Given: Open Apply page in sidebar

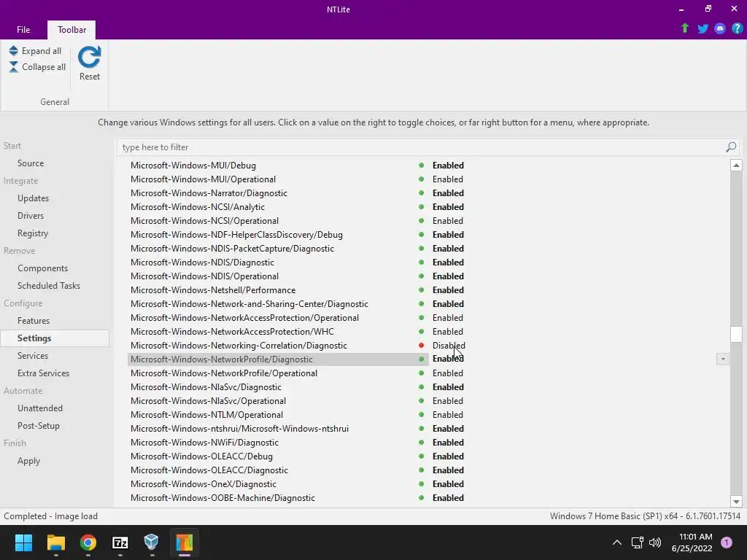Looking at the screenshot, I should 28,461.
